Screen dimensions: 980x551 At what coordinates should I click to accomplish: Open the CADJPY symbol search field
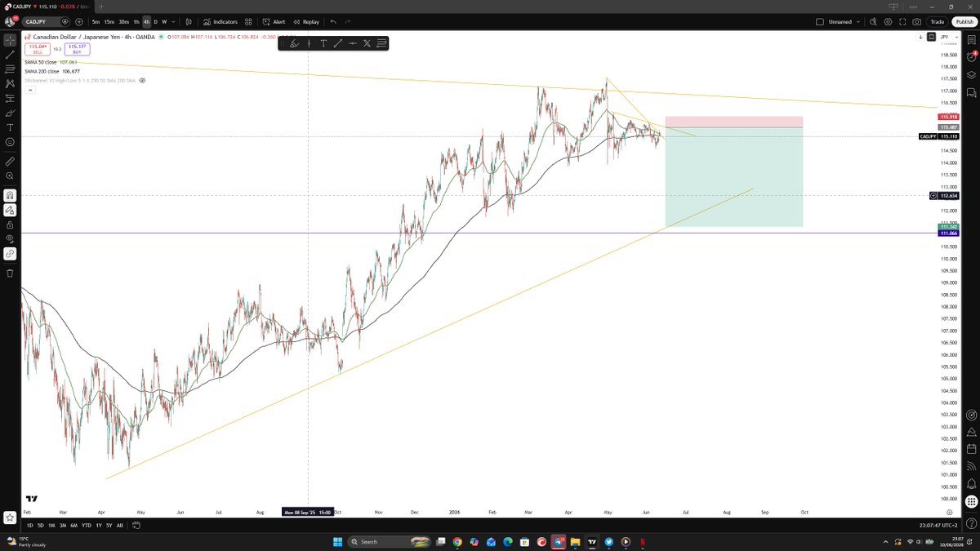coord(46,22)
